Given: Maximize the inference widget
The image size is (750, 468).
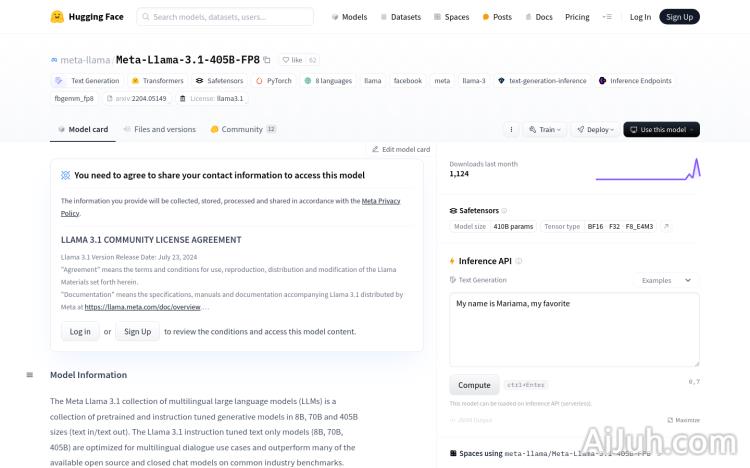Looking at the screenshot, I should click(x=684, y=421).
